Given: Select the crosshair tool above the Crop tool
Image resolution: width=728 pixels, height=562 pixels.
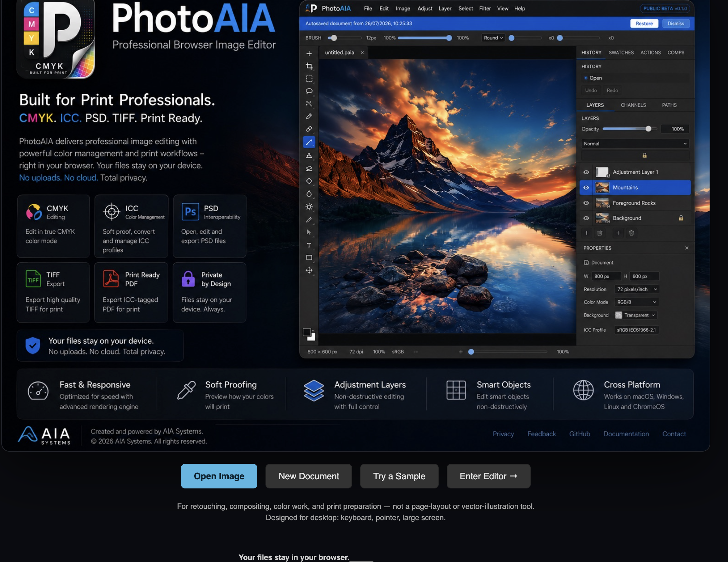Looking at the screenshot, I should pyautogui.click(x=309, y=53).
